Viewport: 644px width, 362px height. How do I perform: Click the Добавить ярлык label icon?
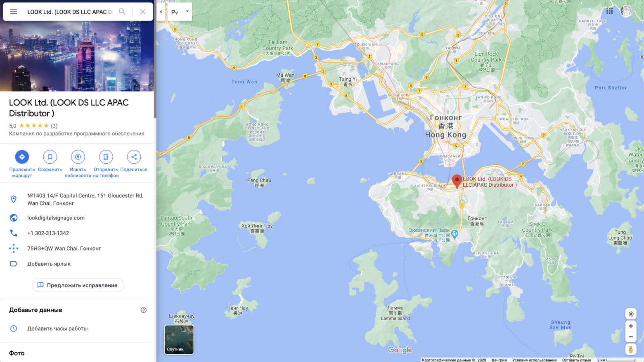(x=14, y=263)
